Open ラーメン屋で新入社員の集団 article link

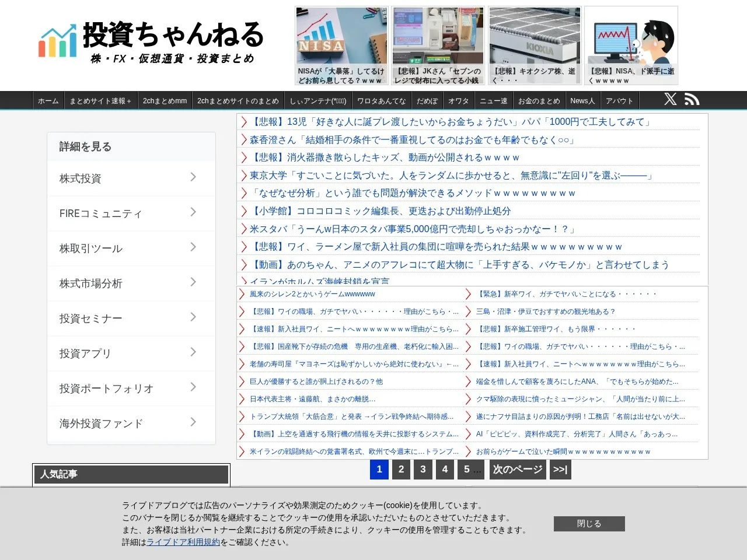[x=437, y=247]
